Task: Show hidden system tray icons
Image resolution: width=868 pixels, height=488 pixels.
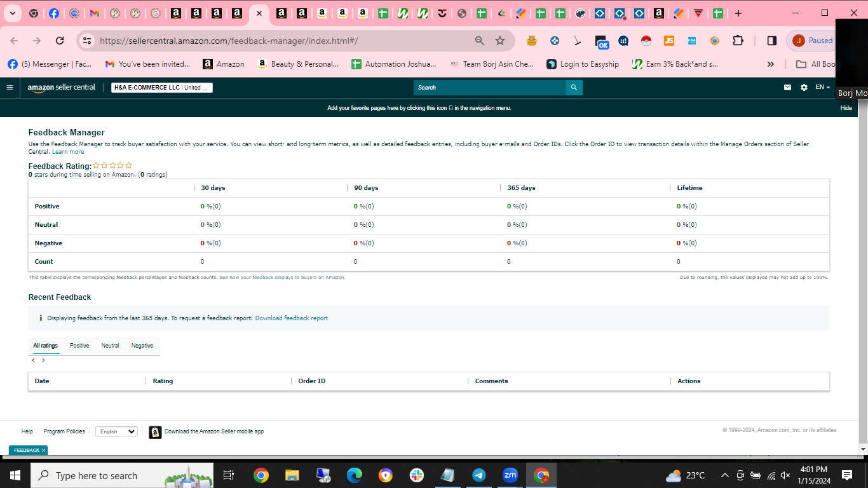Action: [x=724, y=475]
